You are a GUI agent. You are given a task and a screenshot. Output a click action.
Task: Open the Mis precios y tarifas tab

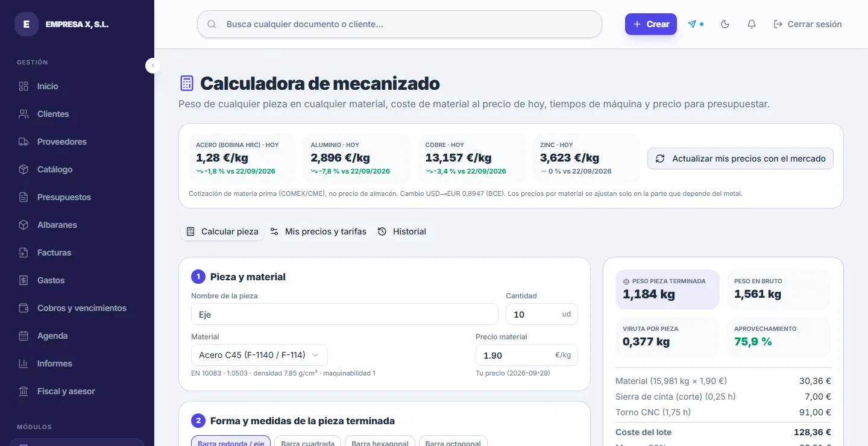(x=318, y=231)
